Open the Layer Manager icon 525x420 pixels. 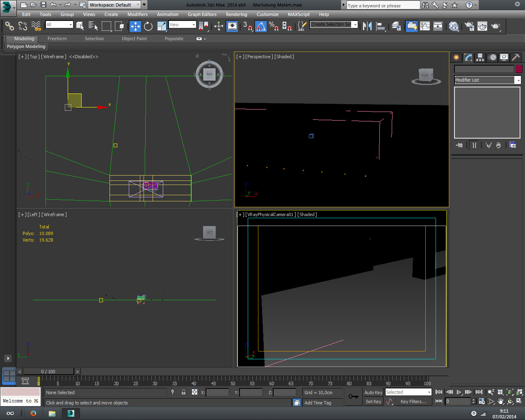[x=396, y=26]
